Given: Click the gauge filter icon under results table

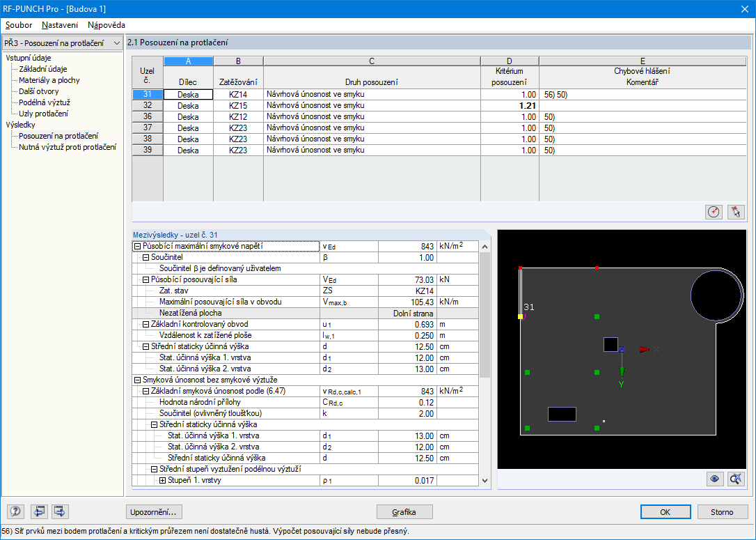Looking at the screenshot, I should point(714,212).
